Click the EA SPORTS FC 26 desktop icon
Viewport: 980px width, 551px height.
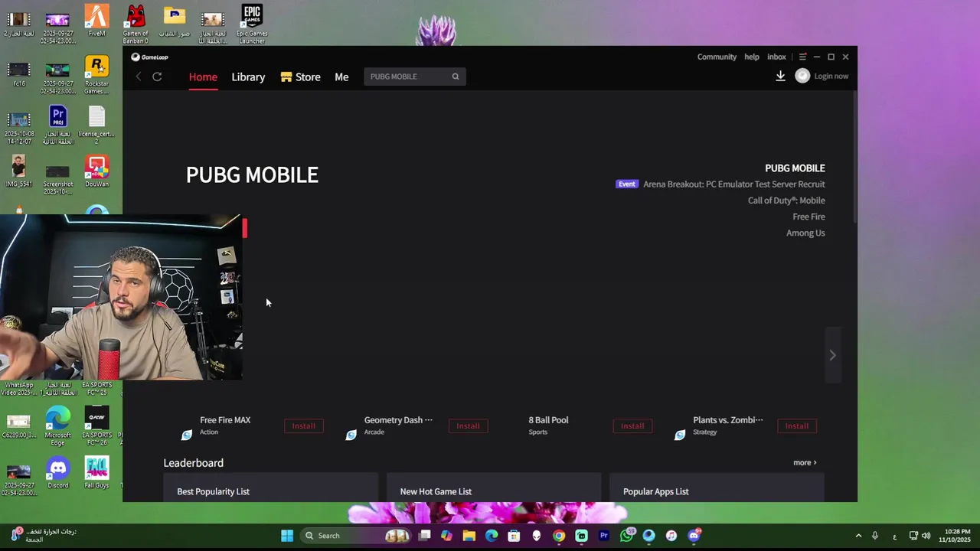96,426
